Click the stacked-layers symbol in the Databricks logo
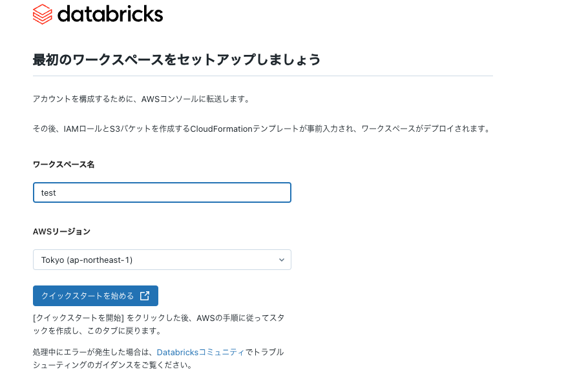The image size is (588, 383). pyautogui.click(x=41, y=14)
